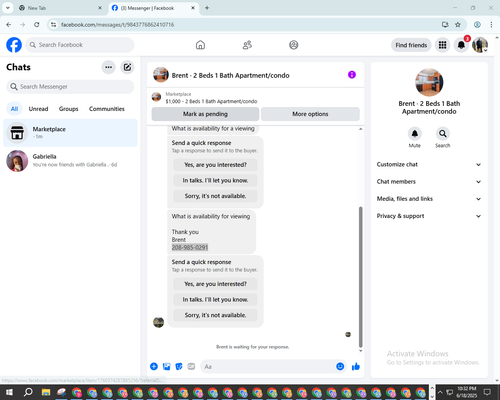Image resolution: width=500 pixels, height=400 pixels.
Task: Bookmark this page with the star icon
Action: click(x=458, y=25)
